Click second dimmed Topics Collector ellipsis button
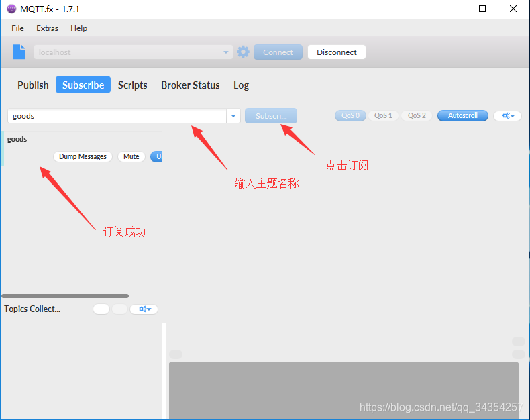This screenshot has width=530, height=420. [x=119, y=309]
